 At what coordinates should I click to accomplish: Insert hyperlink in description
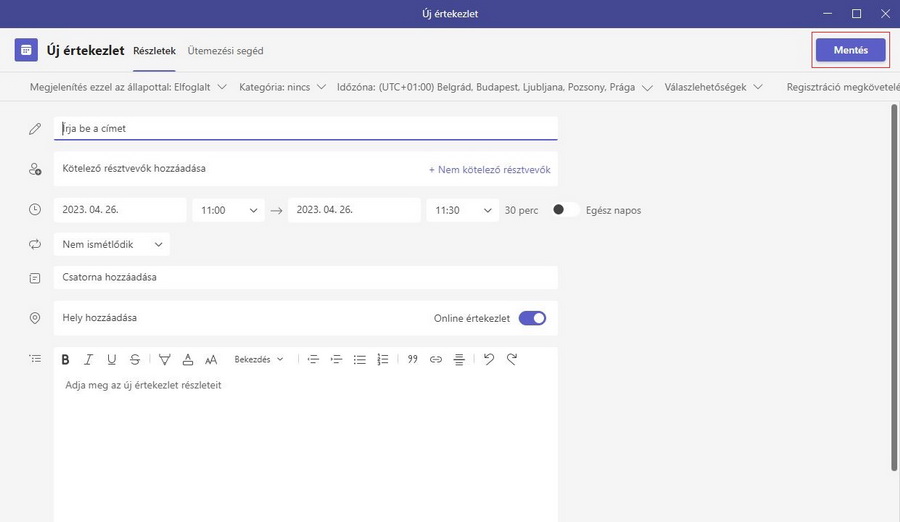tap(436, 359)
